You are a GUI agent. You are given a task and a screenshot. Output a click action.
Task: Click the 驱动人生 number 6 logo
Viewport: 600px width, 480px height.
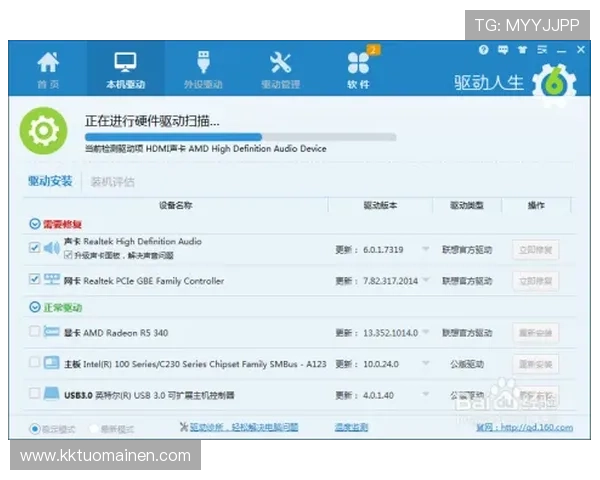coord(551,83)
